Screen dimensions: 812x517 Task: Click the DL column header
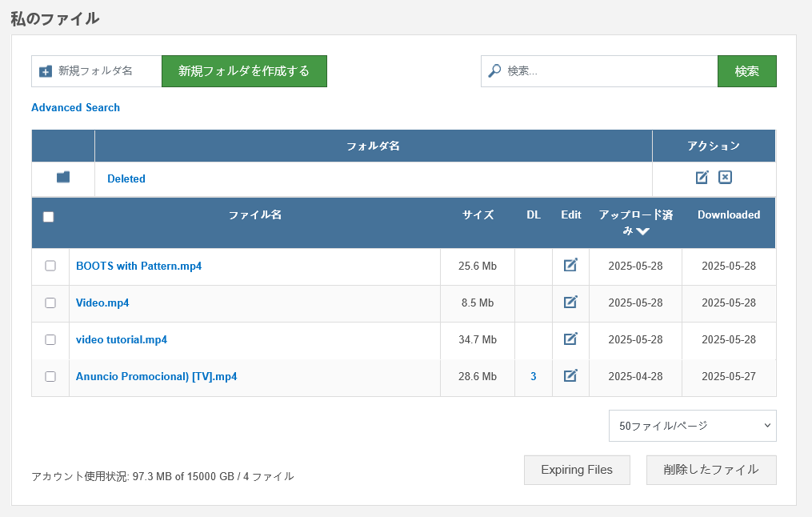(534, 214)
